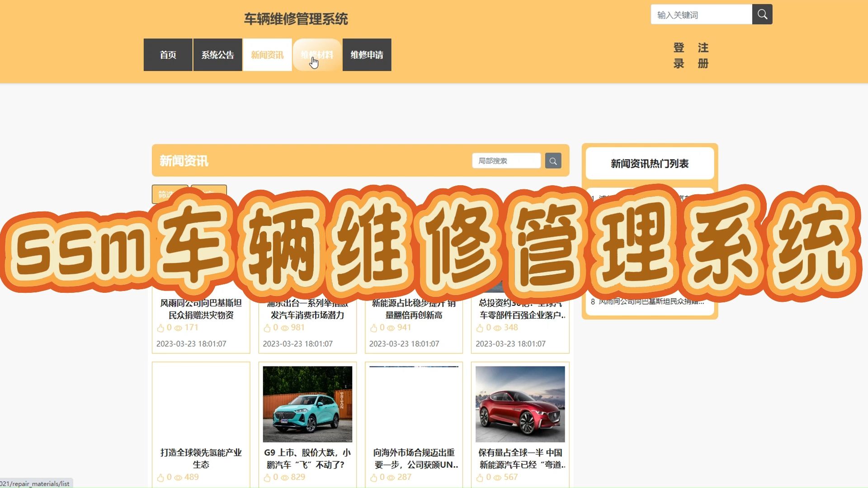Click the 注册 (register) link
Viewport: 868px width, 488px height.
(x=703, y=55)
